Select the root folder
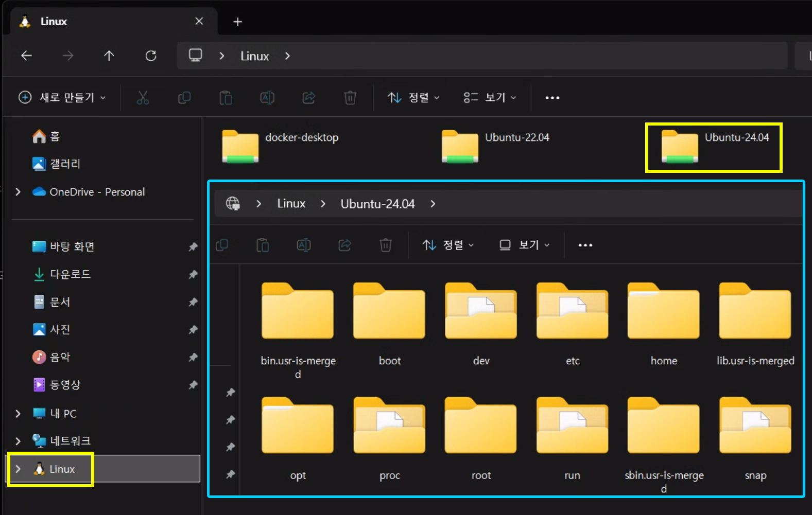Image resolution: width=812 pixels, height=515 pixels. point(481,439)
